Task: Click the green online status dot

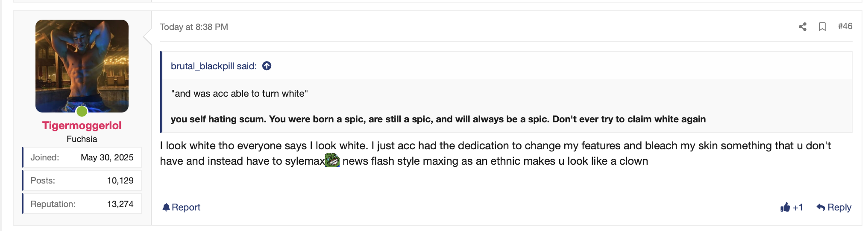Action: coord(82,112)
